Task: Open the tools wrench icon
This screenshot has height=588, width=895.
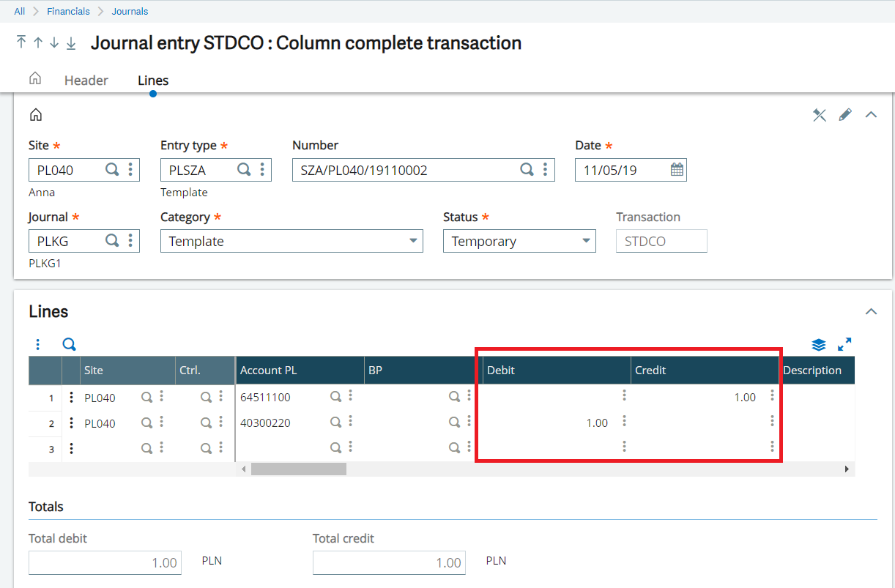Action: 820,115
